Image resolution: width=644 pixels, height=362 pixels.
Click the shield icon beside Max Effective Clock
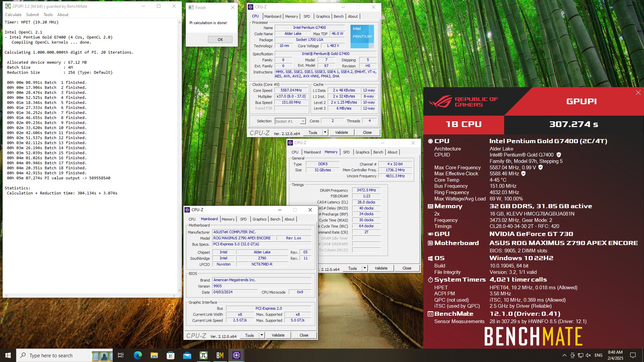click(523, 173)
